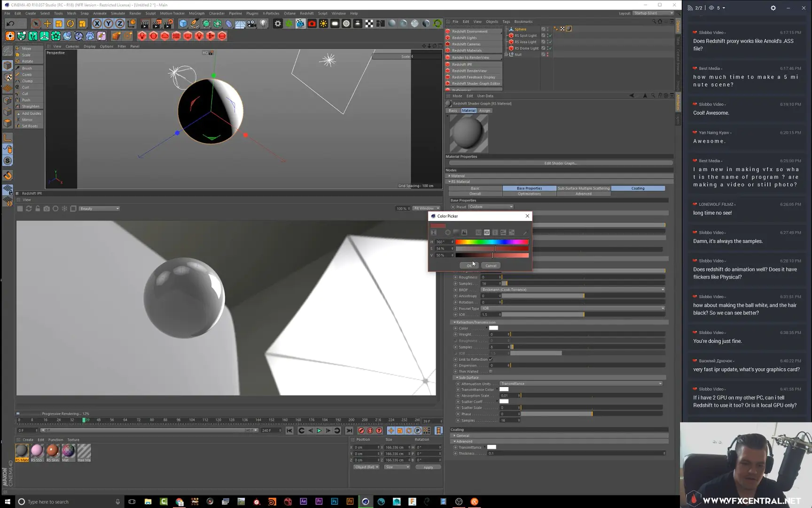
Task: Play the animation forward
Action: (319, 431)
